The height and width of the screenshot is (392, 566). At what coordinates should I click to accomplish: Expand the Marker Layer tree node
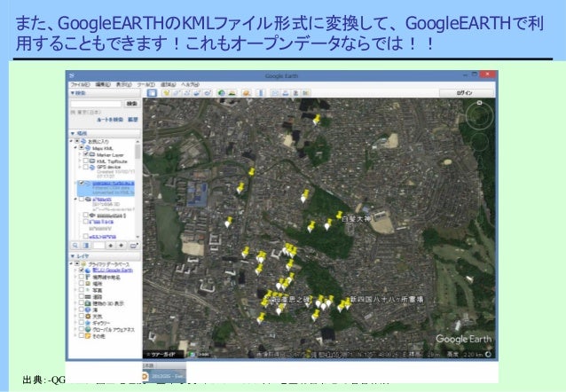pos(80,154)
